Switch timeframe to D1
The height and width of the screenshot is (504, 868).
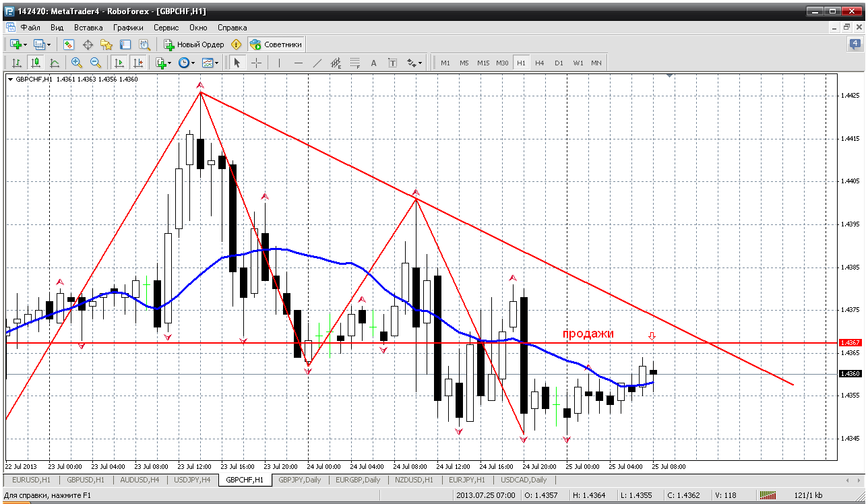559,63
